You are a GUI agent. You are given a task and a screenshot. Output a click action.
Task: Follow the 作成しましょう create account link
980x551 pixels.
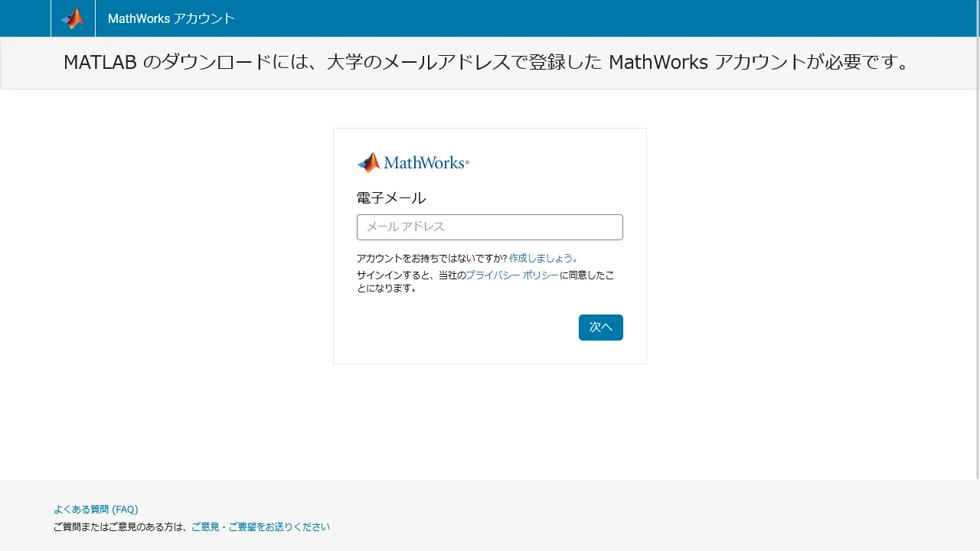click(544, 259)
